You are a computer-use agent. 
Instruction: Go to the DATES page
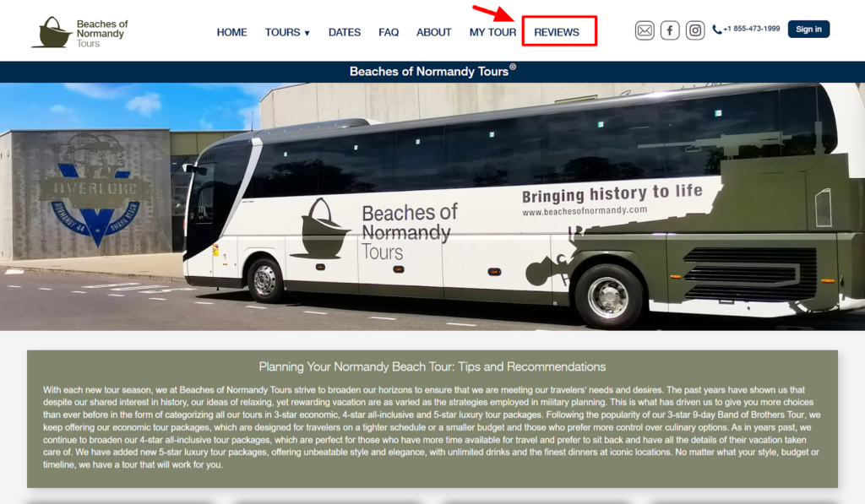(x=345, y=33)
